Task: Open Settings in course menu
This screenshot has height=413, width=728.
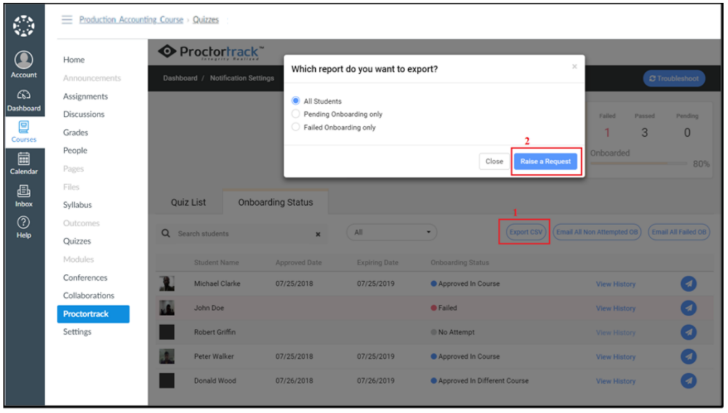Action: (77, 332)
